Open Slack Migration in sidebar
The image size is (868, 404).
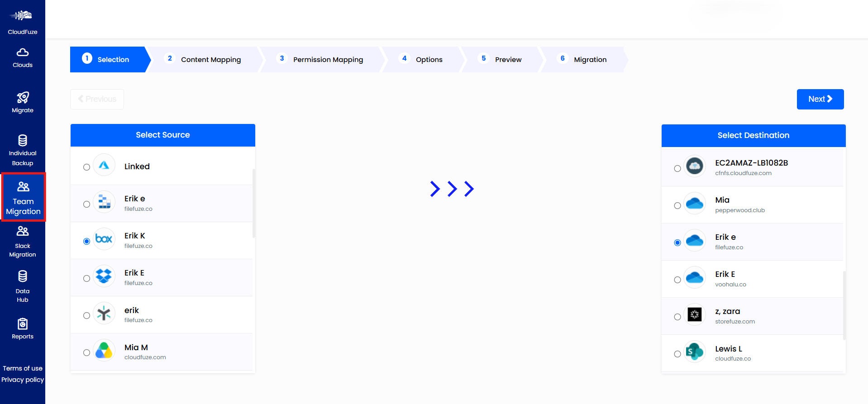(23, 242)
